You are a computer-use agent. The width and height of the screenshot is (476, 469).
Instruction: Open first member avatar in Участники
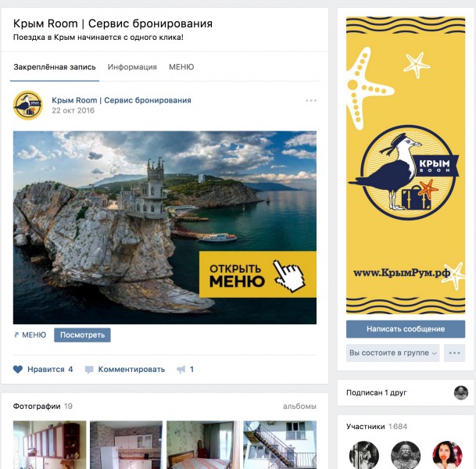coord(364,455)
